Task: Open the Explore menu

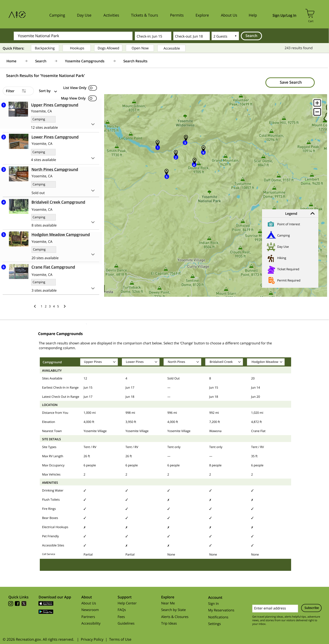Action: (x=202, y=15)
